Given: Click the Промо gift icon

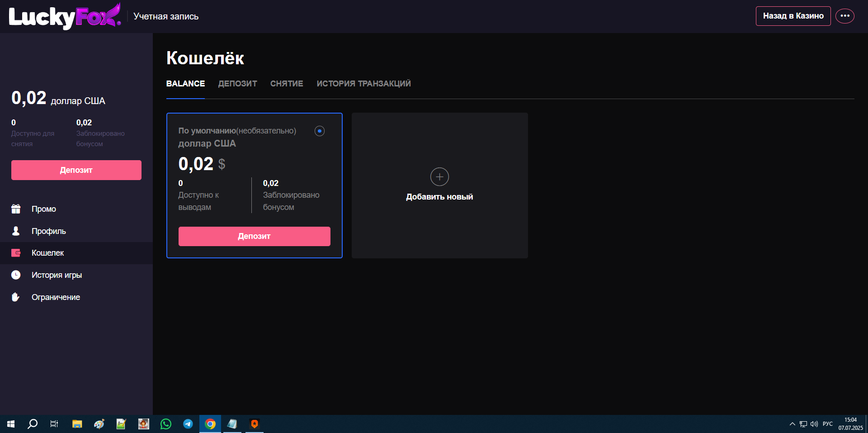Looking at the screenshot, I should coord(16,209).
